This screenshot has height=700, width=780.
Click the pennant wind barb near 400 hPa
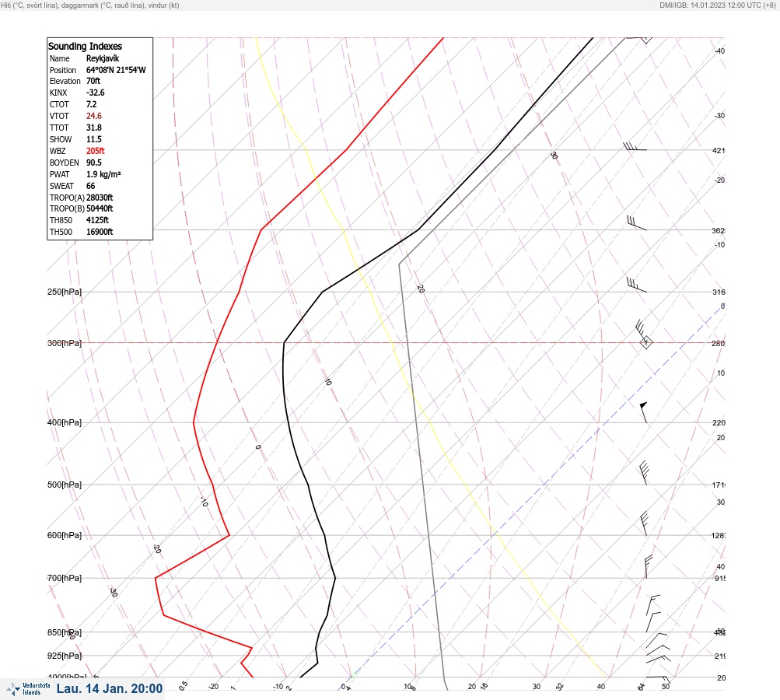[644, 412]
